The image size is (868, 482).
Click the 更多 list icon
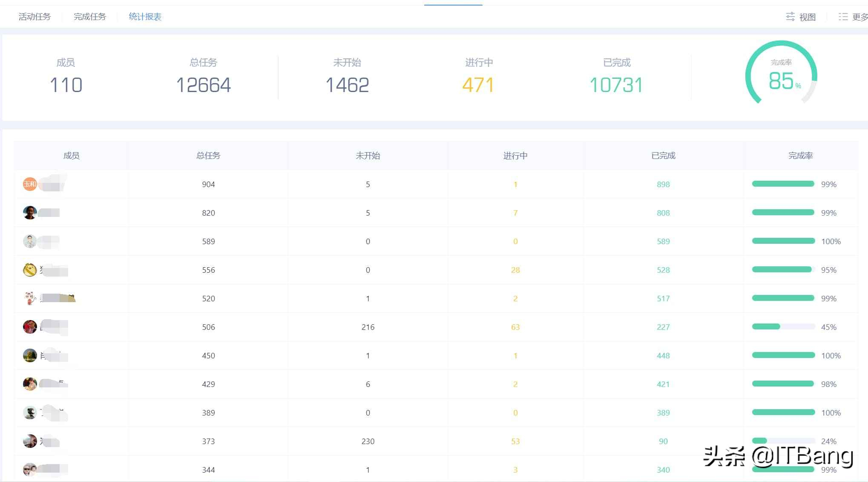(x=843, y=17)
